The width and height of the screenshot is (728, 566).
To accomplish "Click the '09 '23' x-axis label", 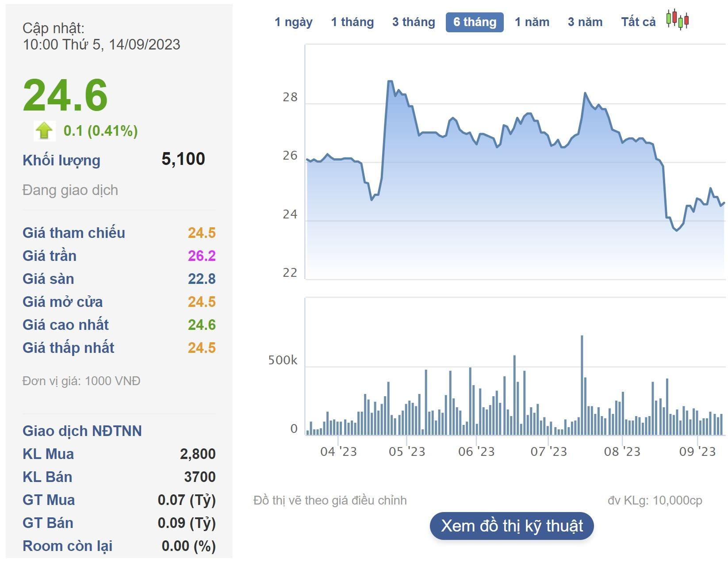I will point(697,451).
